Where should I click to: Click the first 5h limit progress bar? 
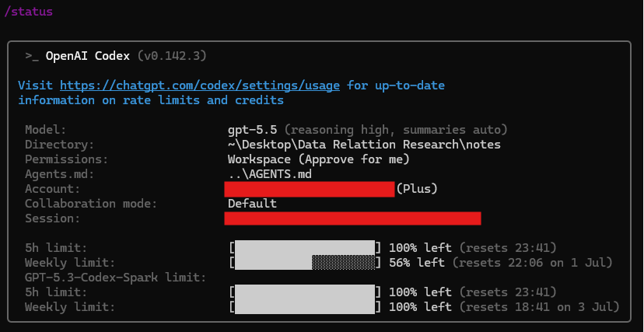[x=305, y=247]
